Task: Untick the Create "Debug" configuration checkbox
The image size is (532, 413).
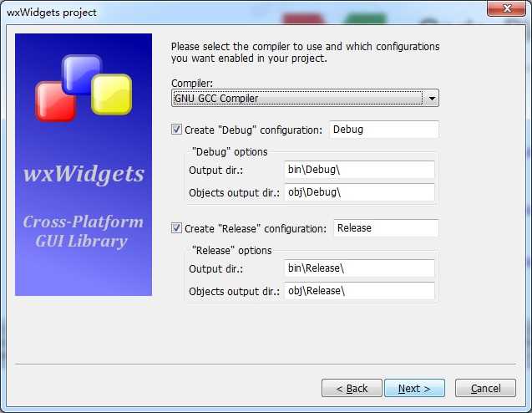Action: pyautogui.click(x=176, y=130)
